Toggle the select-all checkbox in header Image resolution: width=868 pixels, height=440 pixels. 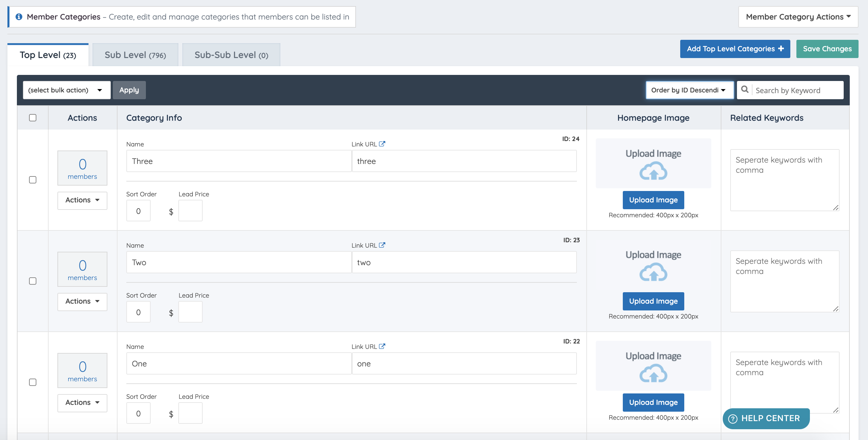point(33,118)
